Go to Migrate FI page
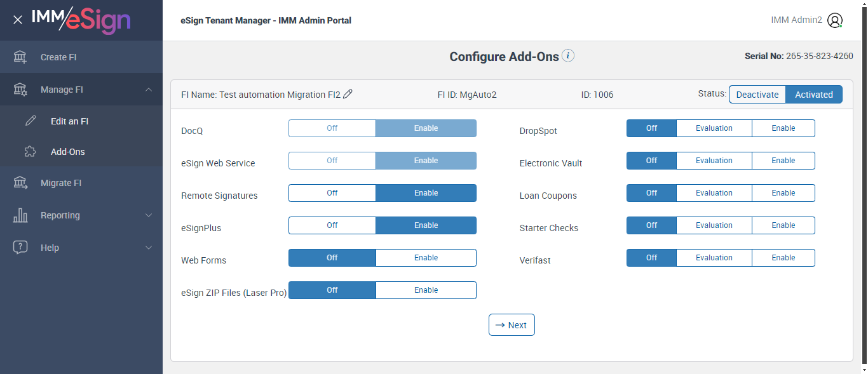This screenshot has height=374, width=868. point(61,183)
